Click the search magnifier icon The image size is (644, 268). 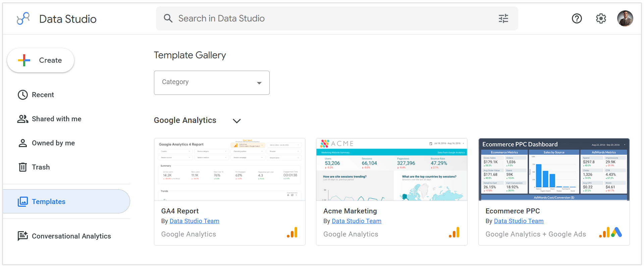[x=168, y=18]
